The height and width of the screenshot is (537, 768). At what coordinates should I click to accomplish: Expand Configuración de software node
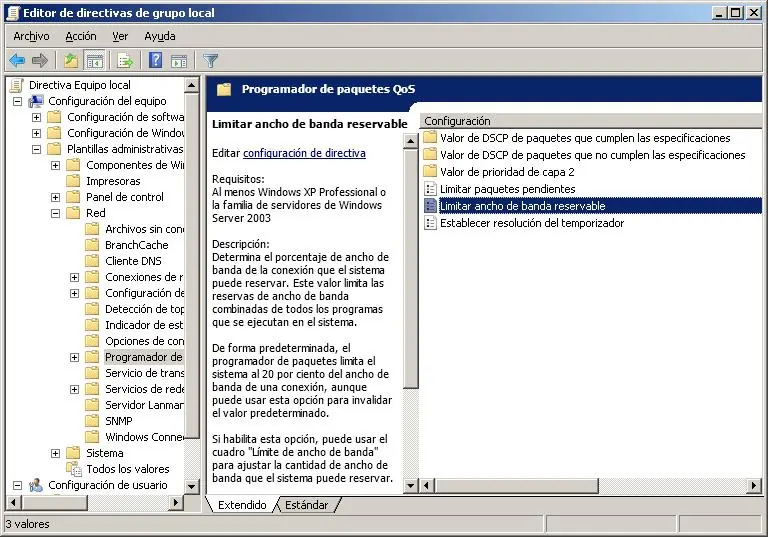pyautogui.click(x=36, y=117)
